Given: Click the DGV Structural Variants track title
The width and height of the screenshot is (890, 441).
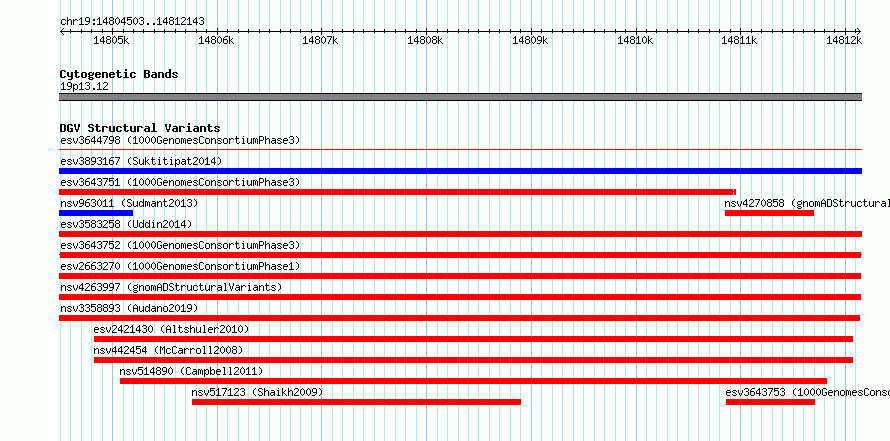Looking at the screenshot, I should (x=140, y=128).
